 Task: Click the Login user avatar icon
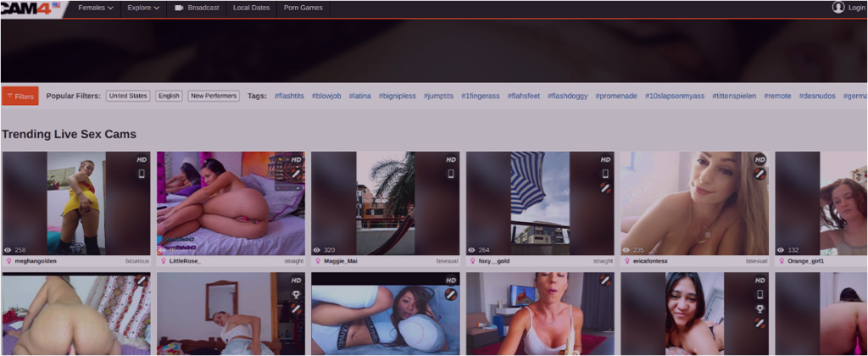(x=838, y=8)
